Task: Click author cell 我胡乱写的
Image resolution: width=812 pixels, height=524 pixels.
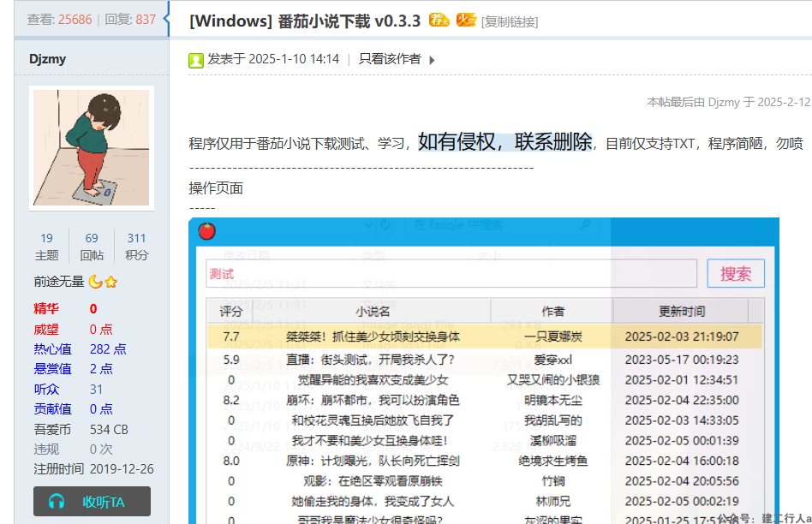Action: (553, 420)
